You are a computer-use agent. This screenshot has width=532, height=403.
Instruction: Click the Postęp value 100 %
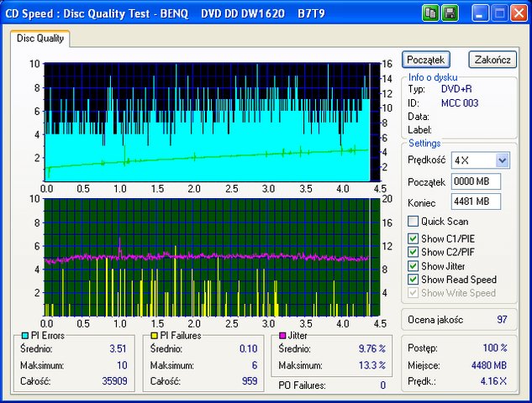[x=495, y=348]
